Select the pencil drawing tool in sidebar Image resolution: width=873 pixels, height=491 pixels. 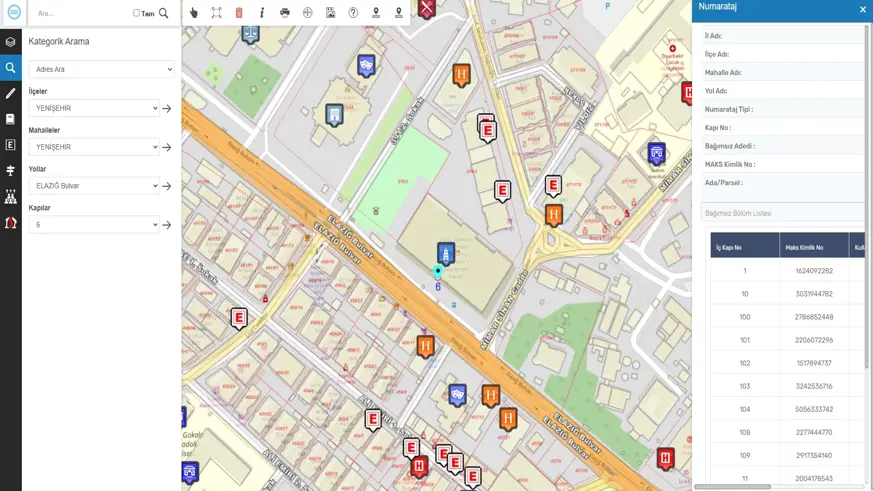click(11, 94)
